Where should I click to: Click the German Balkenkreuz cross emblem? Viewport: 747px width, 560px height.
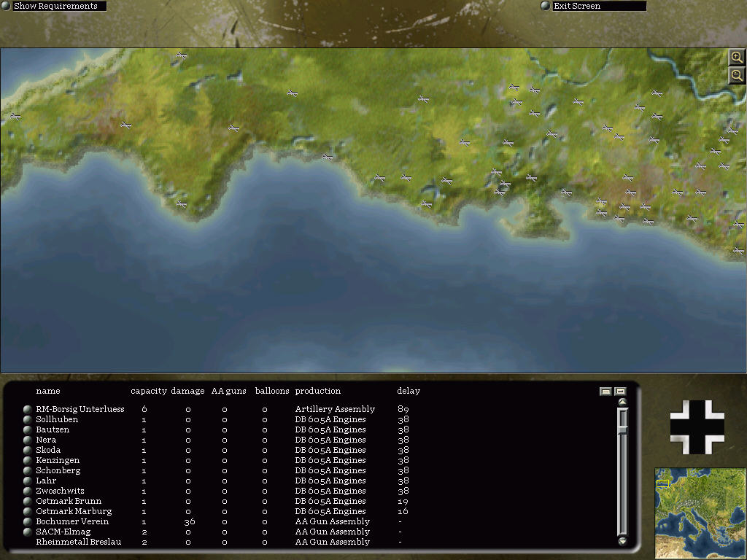pos(697,427)
